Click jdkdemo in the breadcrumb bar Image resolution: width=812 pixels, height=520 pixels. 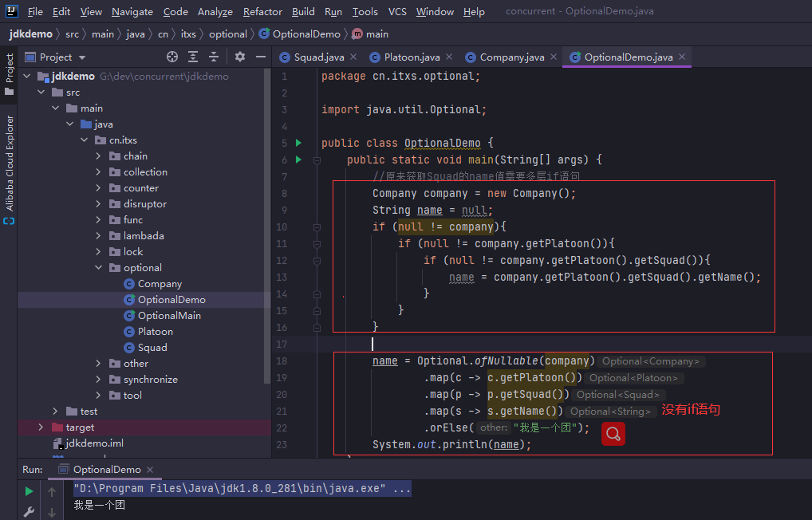coord(30,34)
